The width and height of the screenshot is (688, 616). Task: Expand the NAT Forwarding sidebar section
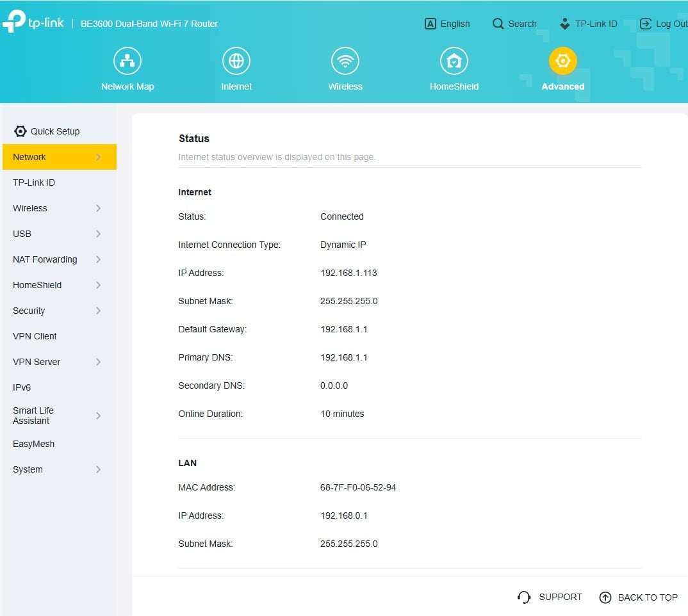coord(58,259)
